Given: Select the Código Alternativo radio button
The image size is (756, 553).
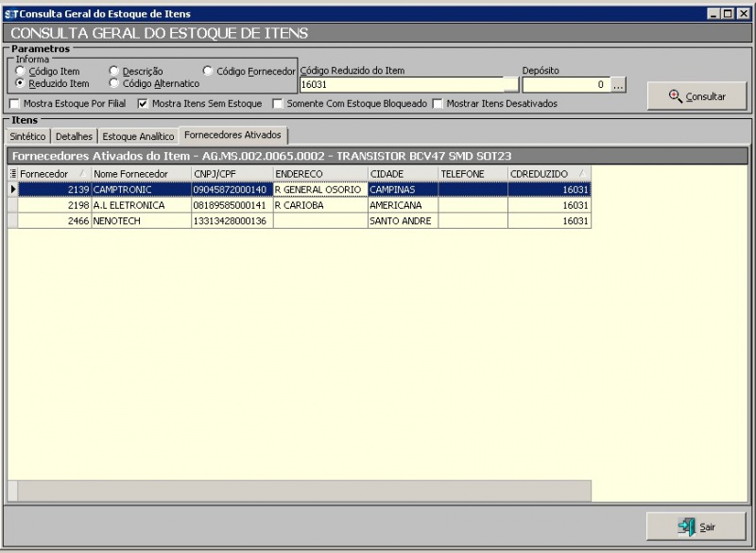Looking at the screenshot, I should click(x=114, y=83).
